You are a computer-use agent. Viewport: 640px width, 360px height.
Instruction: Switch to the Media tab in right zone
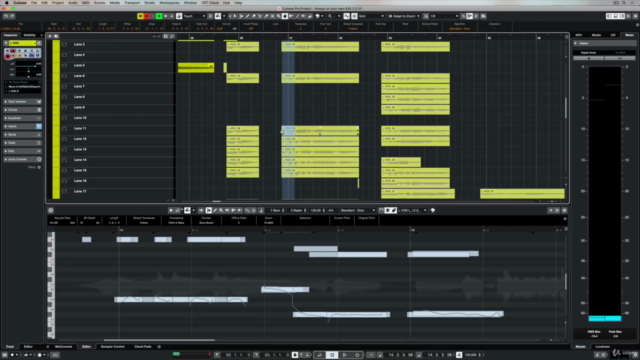click(596, 35)
